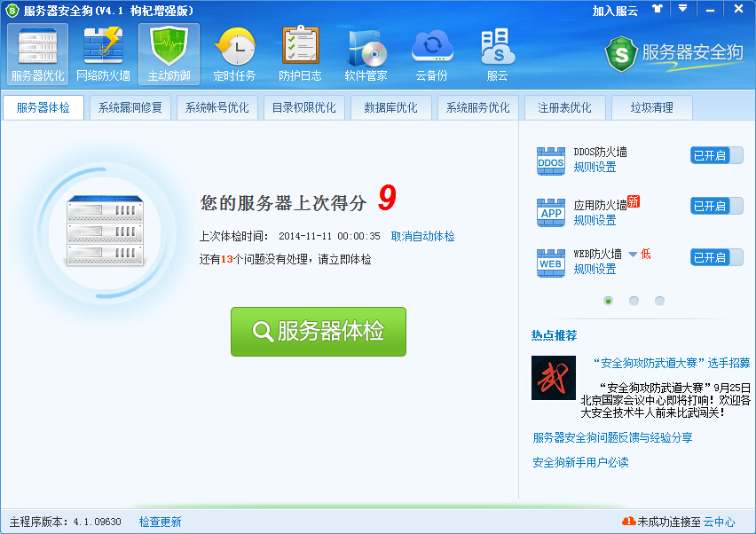Toggle the DDOS防火墙 已开启 switch
Screen dimensions: 756x534
point(715,154)
